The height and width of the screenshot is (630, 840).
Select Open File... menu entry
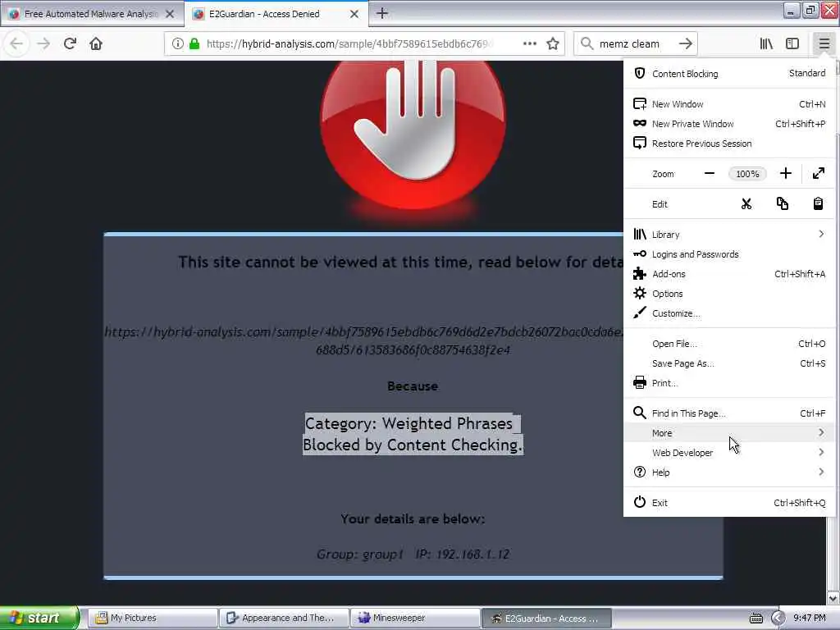728,344
